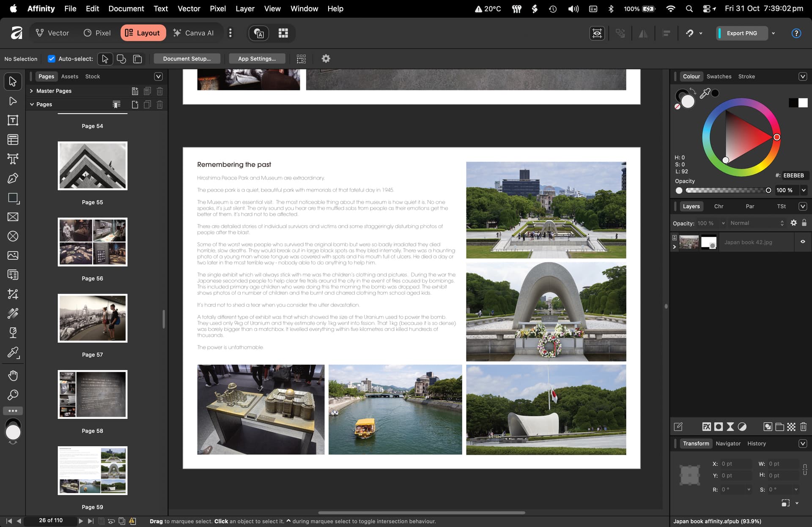Open the Place Image tool
Image resolution: width=812 pixels, height=527 pixels.
click(x=13, y=255)
